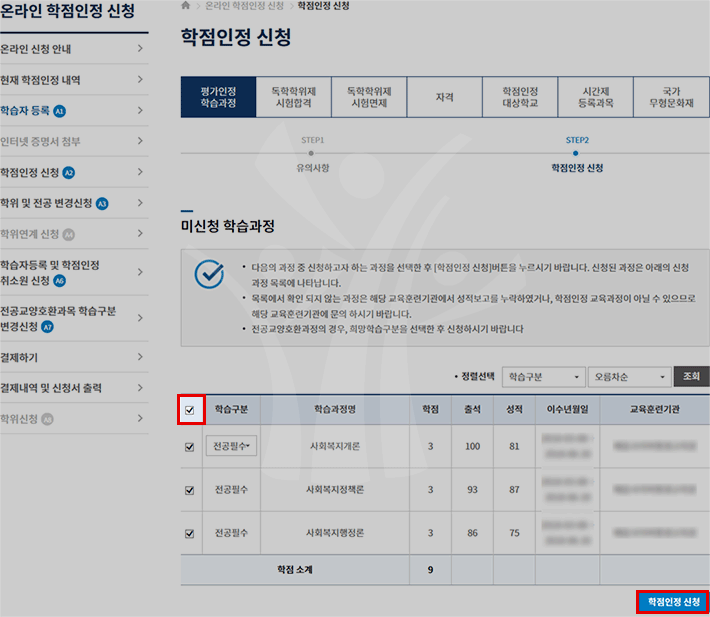Open 전공필수 dropdown in first row
Viewport: 710px width, 617px height.
(231, 447)
